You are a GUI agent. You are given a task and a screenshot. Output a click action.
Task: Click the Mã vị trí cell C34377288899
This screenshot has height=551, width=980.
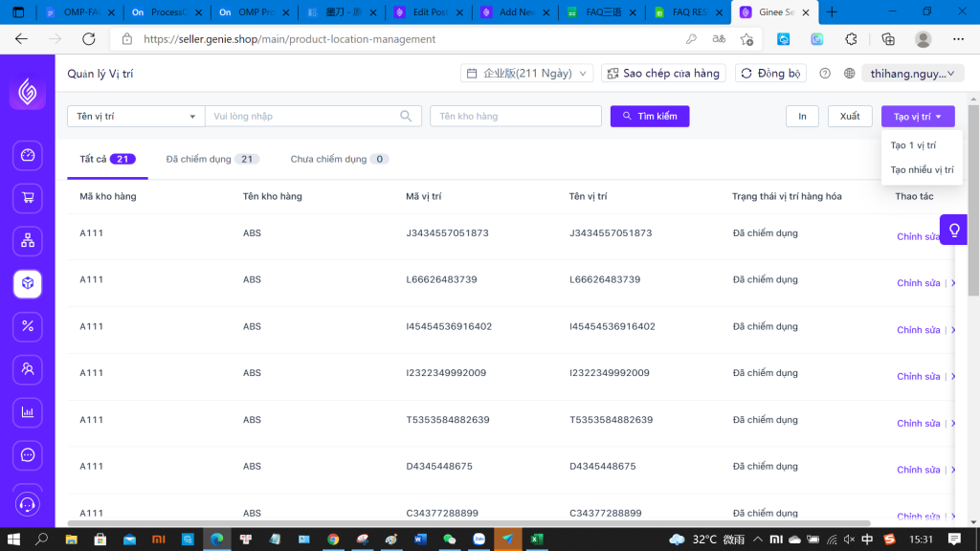[442, 513]
